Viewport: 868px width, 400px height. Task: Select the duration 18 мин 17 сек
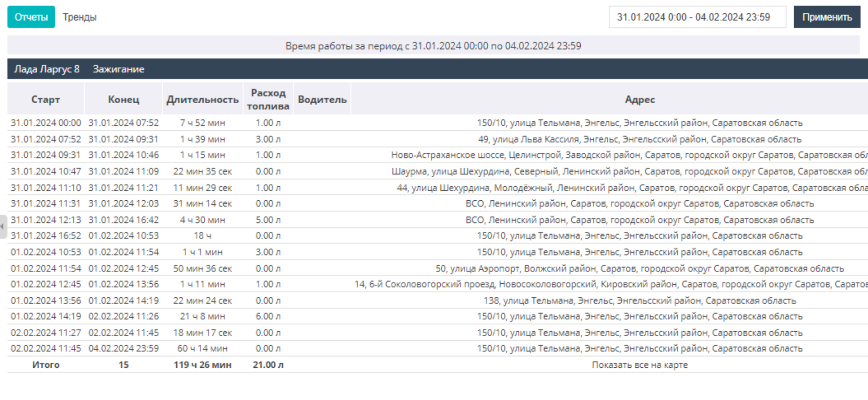[203, 333]
